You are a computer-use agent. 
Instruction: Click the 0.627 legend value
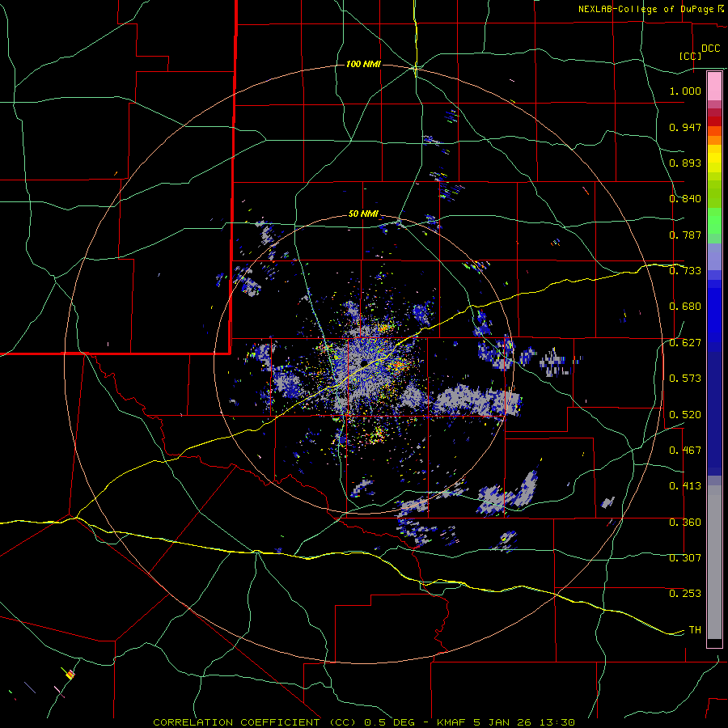pos(685,343)
